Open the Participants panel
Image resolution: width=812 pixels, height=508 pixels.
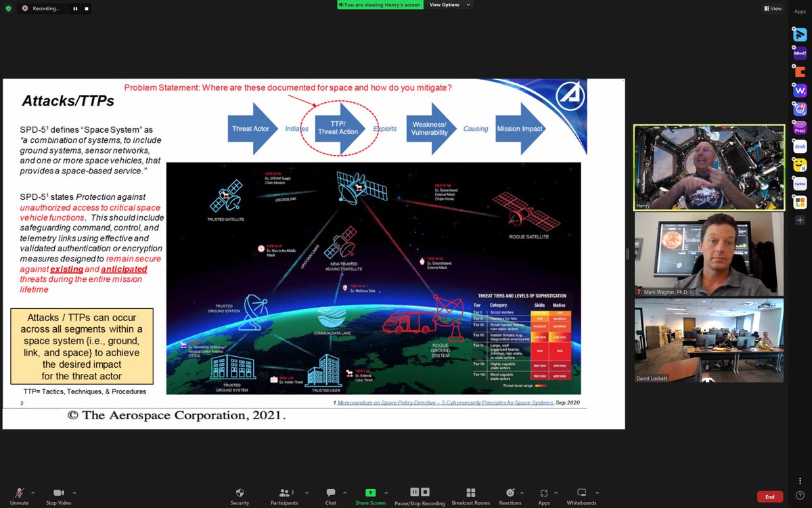click(284, 496)
